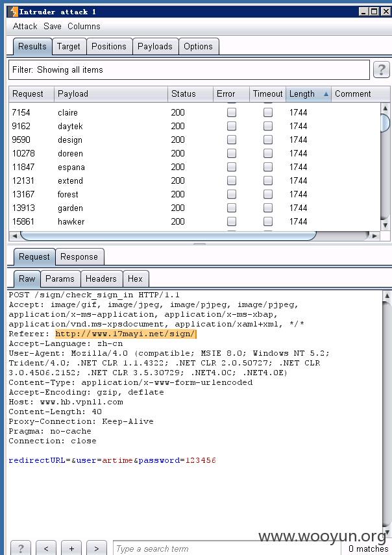Sort results by Comment column header
392x555 pixels.
pyautogui.click(x=360, y=93)
